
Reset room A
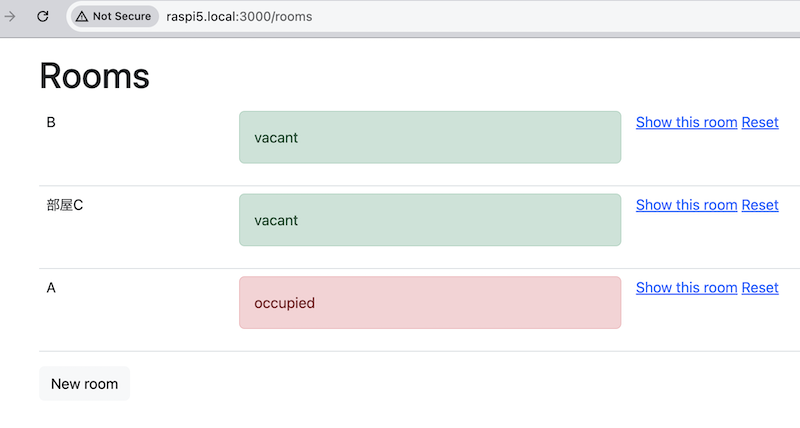(759, 288)
